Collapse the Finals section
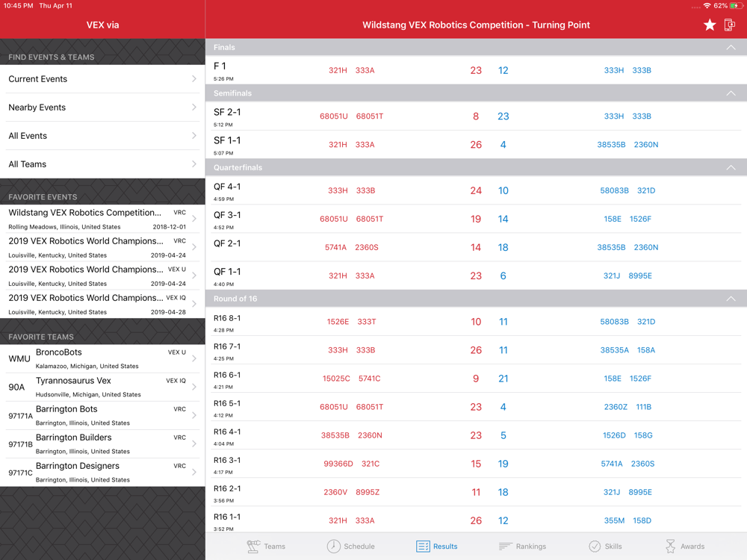Viewport: 747px width, 560px height. pyautogui.click(x=731, y=47)
